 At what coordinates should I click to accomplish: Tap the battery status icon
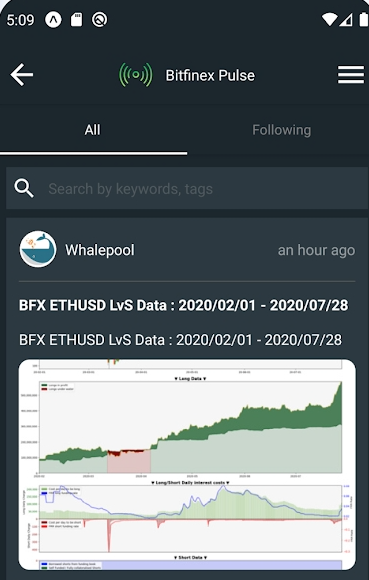(364, 19)
